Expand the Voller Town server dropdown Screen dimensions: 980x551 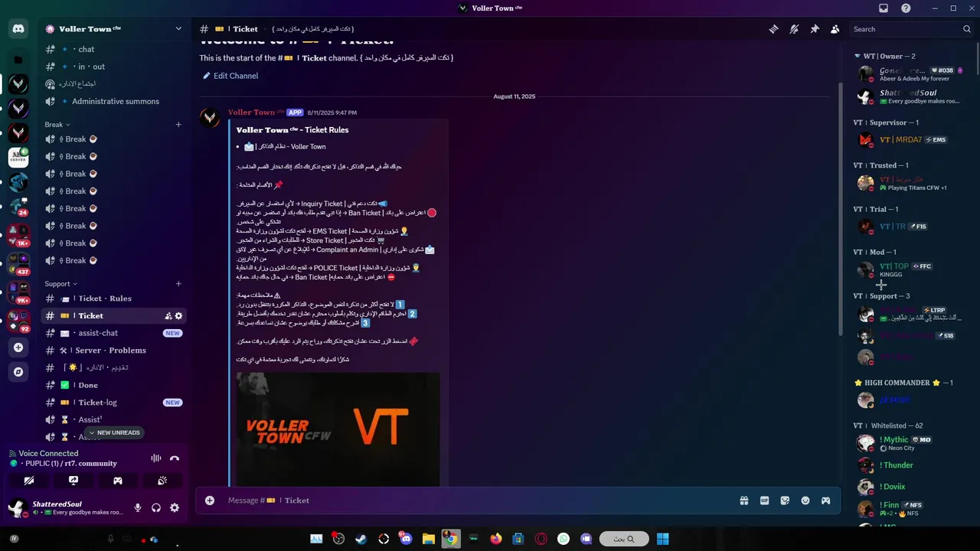pyautogui.click(x=178, y=29)
